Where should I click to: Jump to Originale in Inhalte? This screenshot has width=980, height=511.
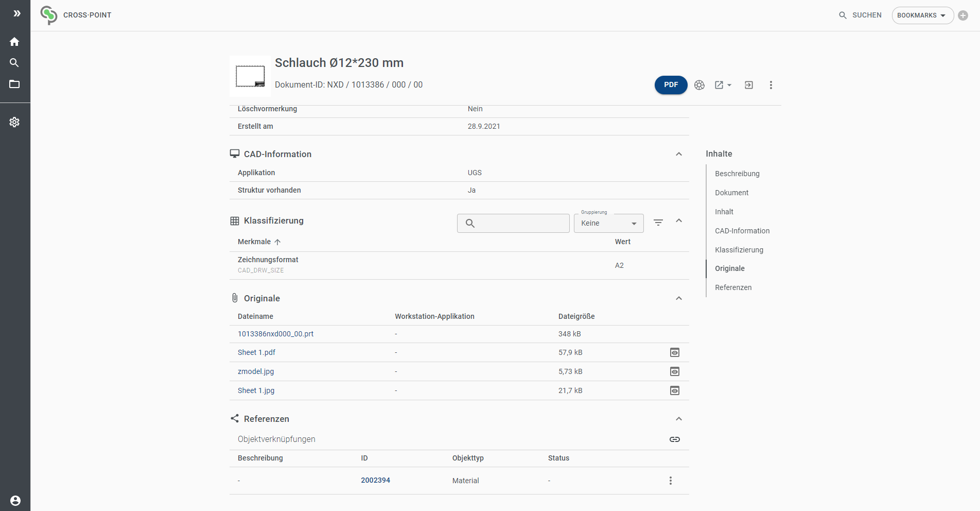(x=729, y=268)
